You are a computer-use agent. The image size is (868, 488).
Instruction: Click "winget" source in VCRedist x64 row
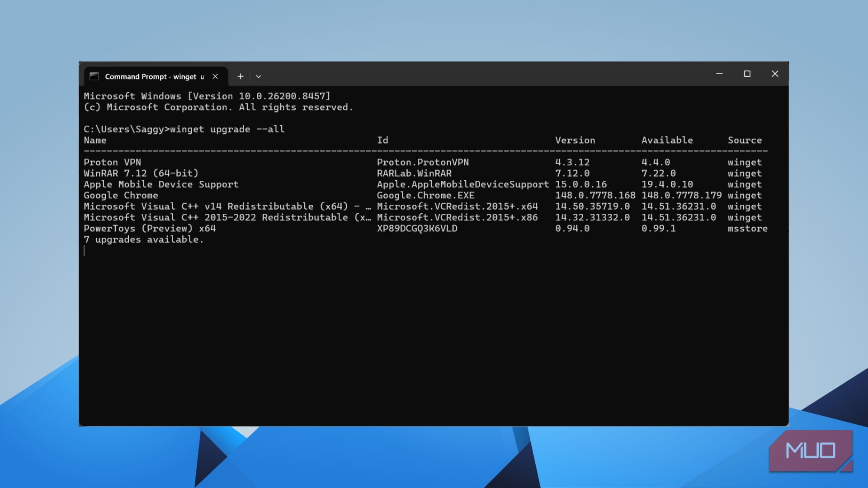(745, 207)
